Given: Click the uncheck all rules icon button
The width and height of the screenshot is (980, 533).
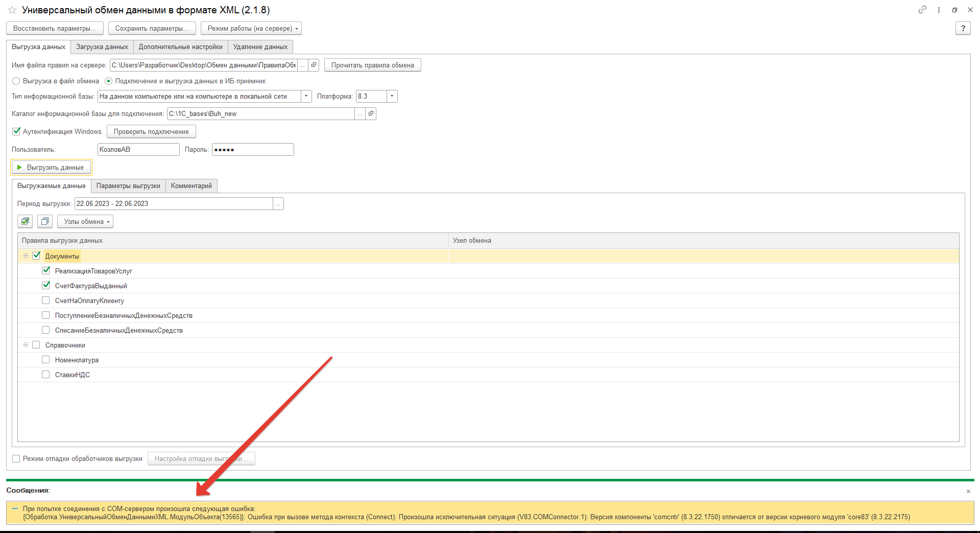Looking at the screenshot, I should click(45, 221).
